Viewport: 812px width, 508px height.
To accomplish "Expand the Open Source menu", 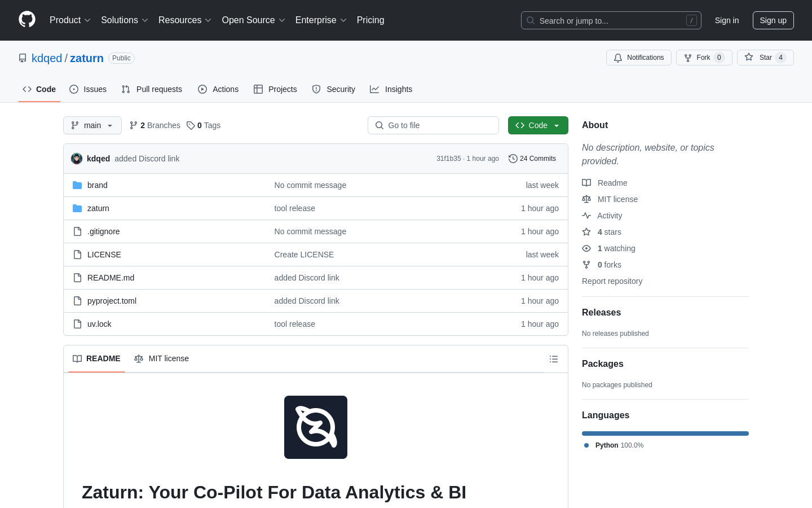I will click(253, 20).
